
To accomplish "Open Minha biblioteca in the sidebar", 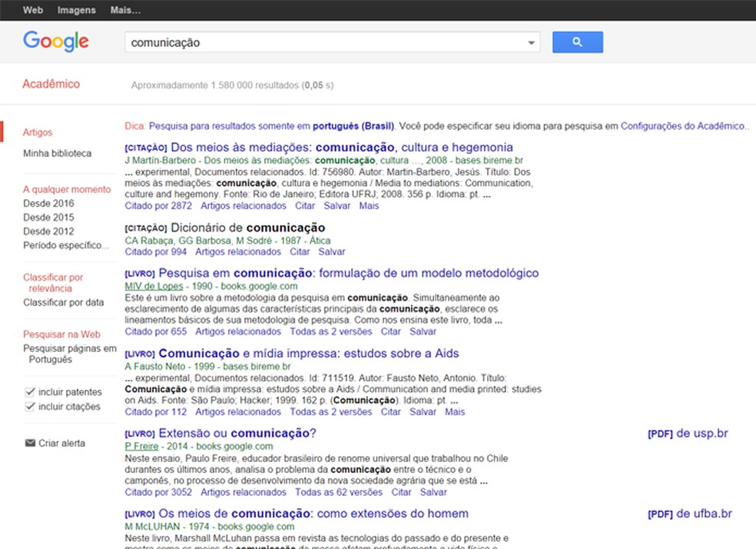I will [x=57, y=153].
